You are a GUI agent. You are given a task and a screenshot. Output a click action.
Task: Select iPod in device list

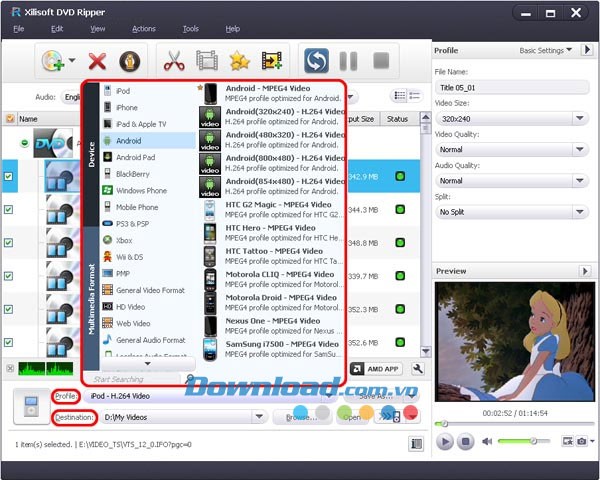tap(148, 91)
